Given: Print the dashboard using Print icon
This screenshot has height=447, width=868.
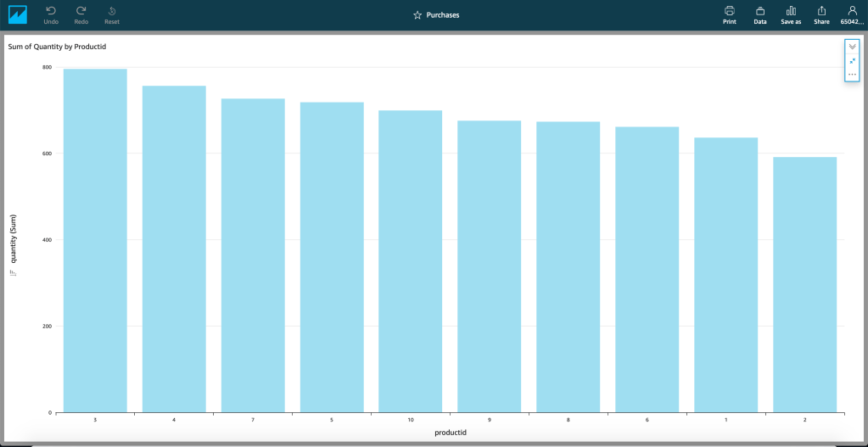Looking at the screenshot, I should 729,11.
